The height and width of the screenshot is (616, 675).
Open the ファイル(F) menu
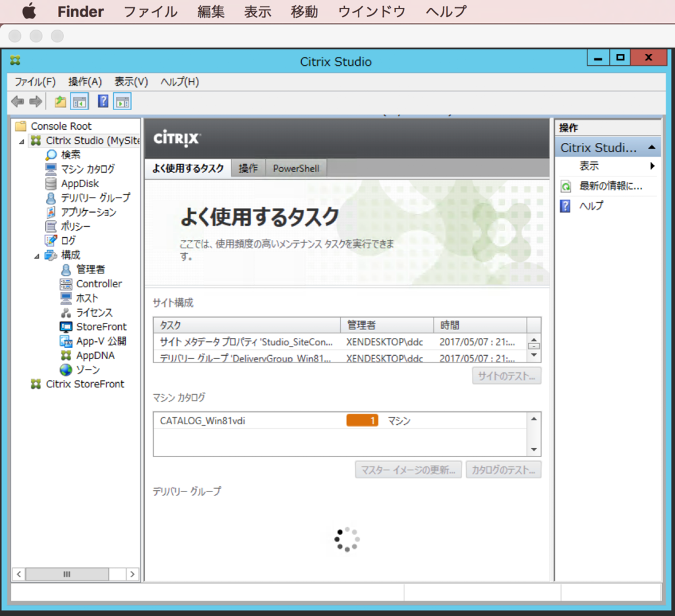pos(36,82)
